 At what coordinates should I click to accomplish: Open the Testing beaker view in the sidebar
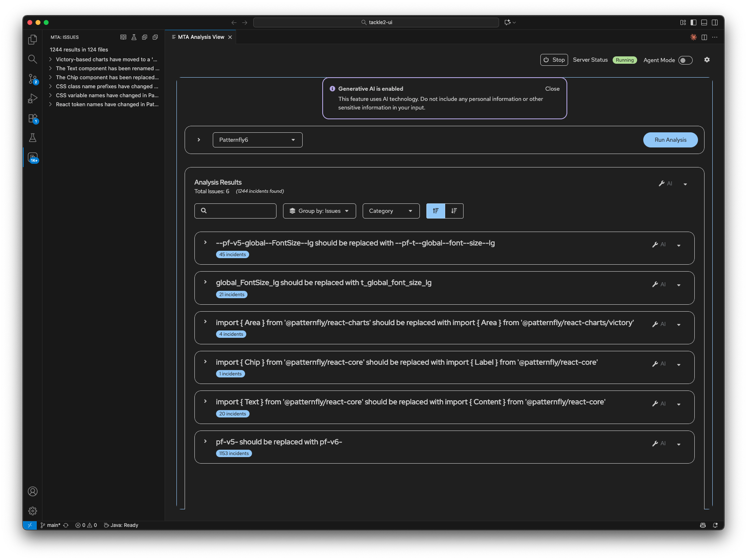tap(33, 138)
